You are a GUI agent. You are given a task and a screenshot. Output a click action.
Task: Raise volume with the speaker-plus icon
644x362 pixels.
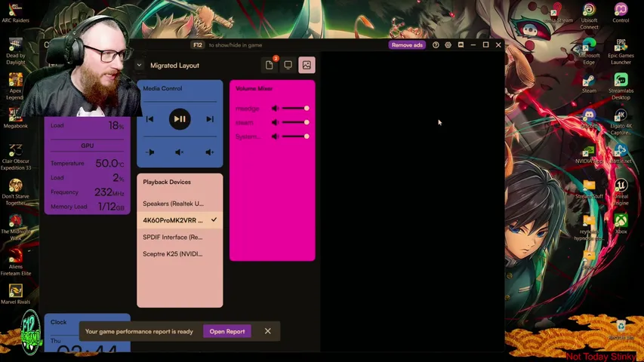coord(209,152)
